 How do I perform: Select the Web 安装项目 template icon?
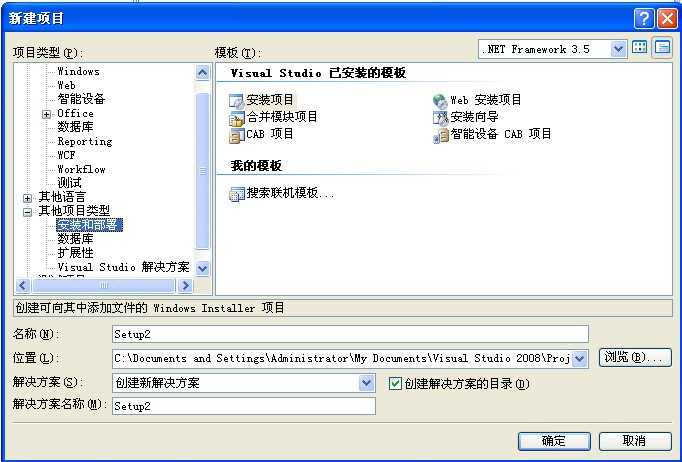(440, 101)
